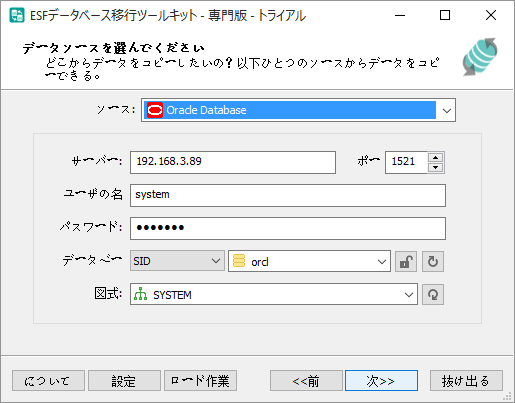Minimize the ESF toolkit window
Screen dimensions: 515x403
pos(400,15)
